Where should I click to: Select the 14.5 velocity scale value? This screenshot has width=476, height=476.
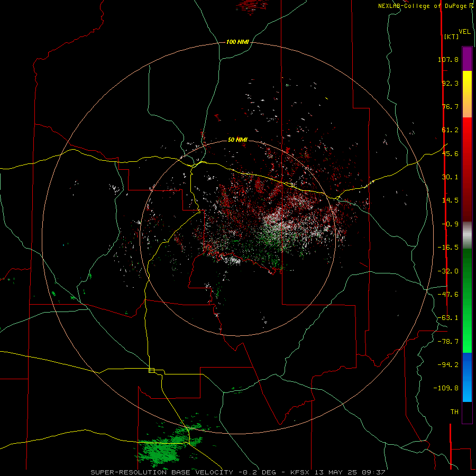(450, 200)
